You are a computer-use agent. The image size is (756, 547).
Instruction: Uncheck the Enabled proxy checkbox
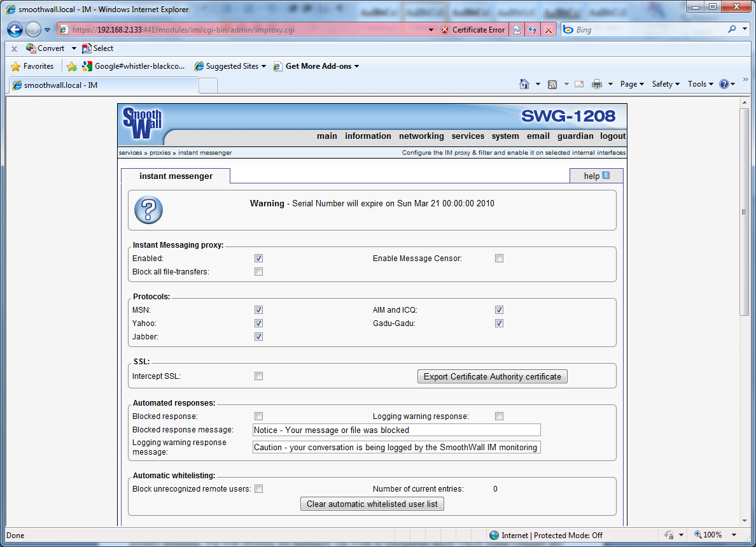(x=259, y=259)
